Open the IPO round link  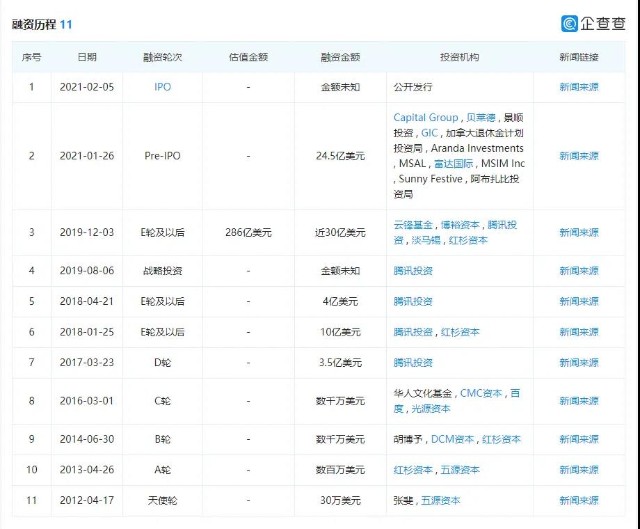[162, 87]
